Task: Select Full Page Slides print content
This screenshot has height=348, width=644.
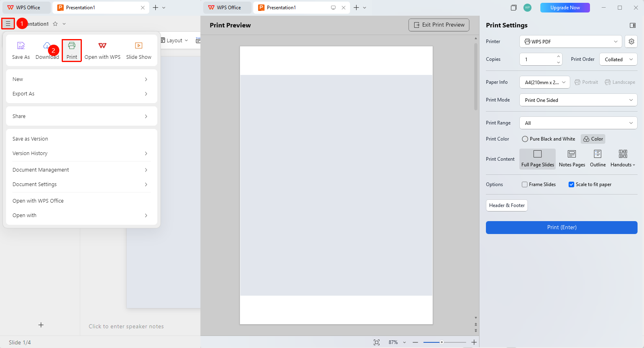Action: click(538, 159)
